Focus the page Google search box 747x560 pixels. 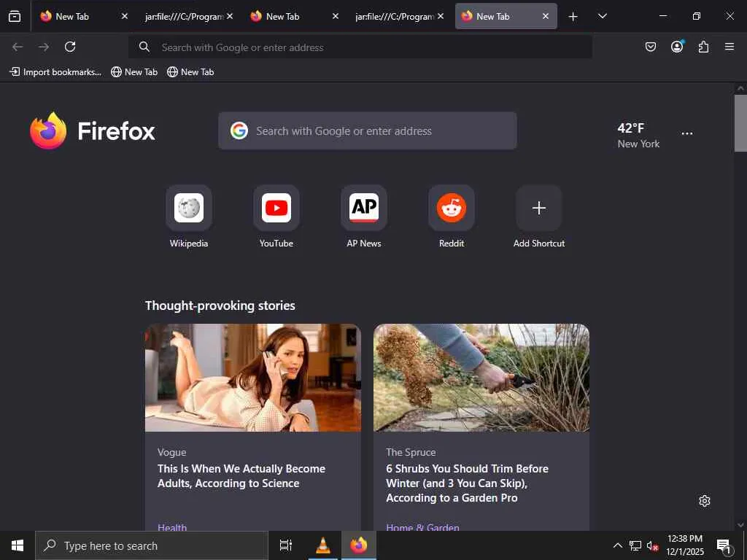click(368, 131)
